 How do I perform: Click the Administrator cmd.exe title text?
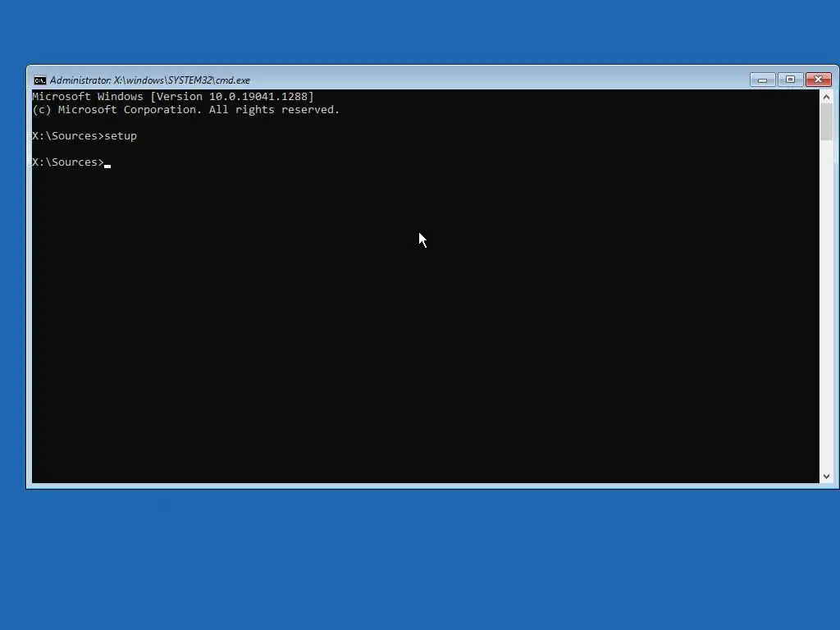click(x=150, y=80)
